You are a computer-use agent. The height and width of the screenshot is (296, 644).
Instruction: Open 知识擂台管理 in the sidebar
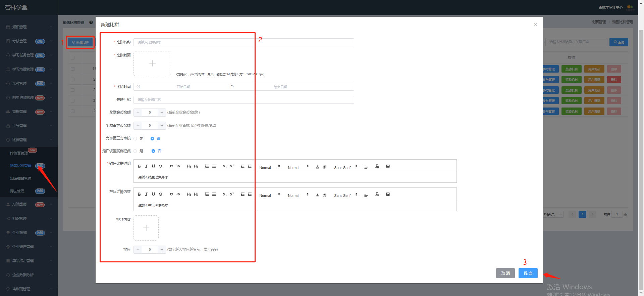[x=21, y=178]
